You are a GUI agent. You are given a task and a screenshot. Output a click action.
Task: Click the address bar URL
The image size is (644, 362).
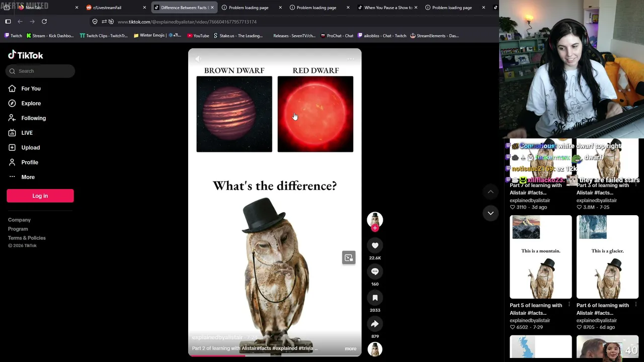coord(187,22)
